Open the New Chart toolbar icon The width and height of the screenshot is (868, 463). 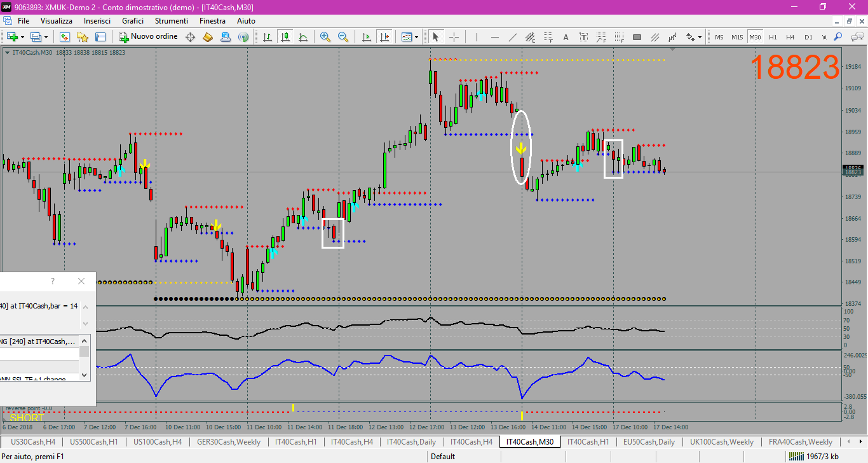coord(12,37)
